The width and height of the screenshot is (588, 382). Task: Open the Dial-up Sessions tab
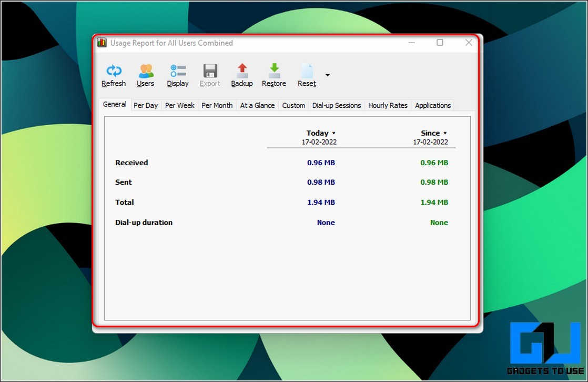click(337, 105)
